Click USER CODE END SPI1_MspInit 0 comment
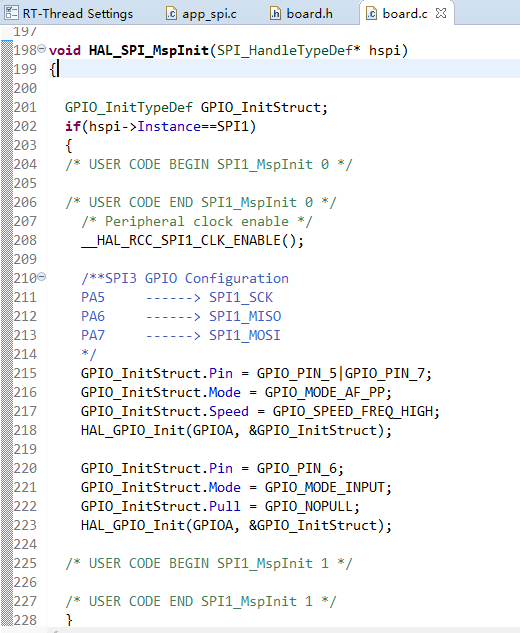 coord(201,202)
